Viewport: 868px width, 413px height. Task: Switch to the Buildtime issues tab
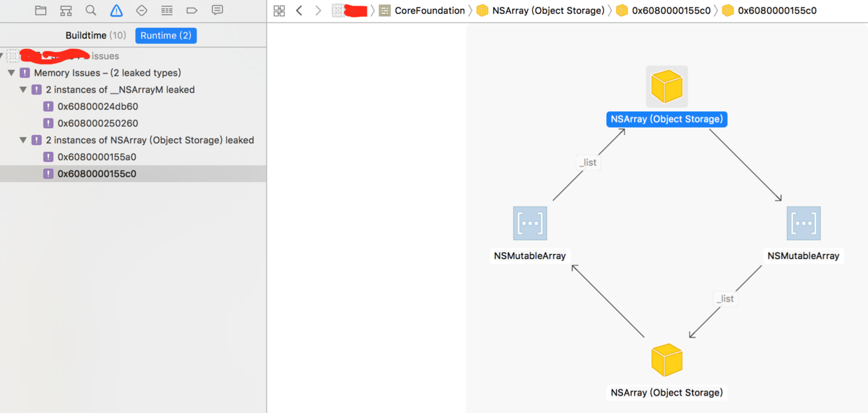tap(95, 36)
